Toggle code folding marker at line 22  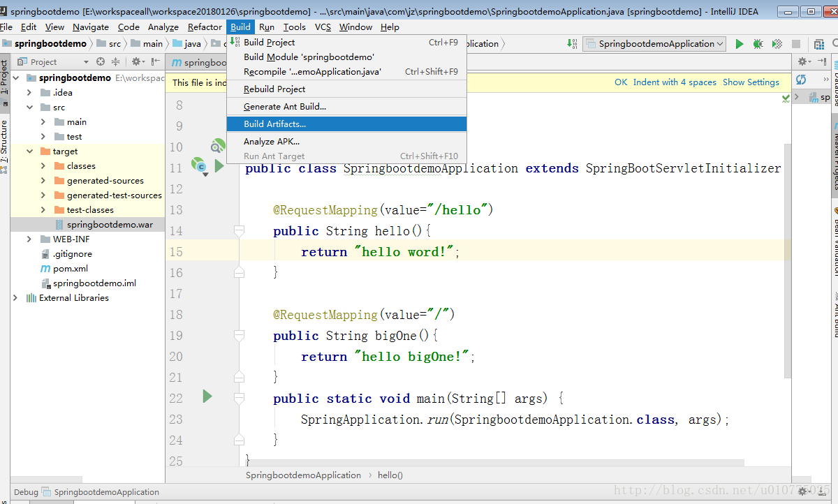(x=239, y=398)
